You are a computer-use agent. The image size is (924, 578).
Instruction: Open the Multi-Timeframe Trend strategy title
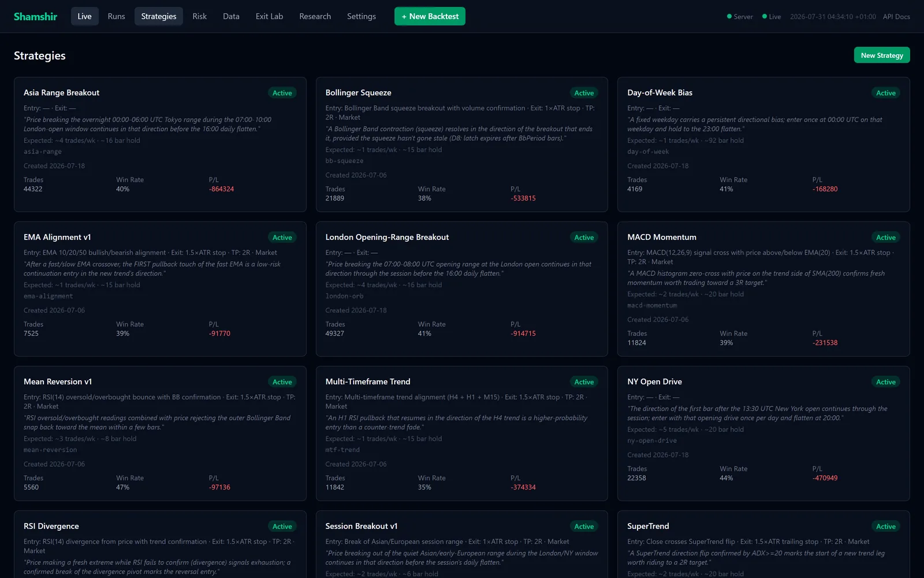point(368,381)
